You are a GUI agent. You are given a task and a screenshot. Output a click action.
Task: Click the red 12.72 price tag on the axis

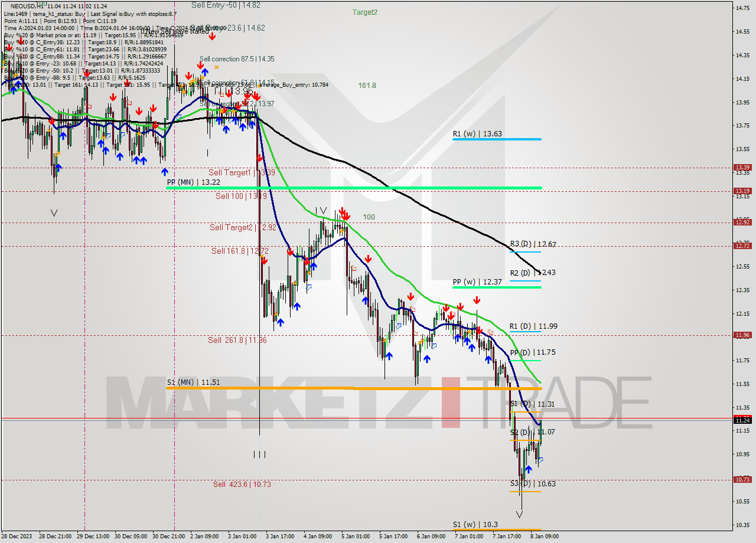click(742, 246)
